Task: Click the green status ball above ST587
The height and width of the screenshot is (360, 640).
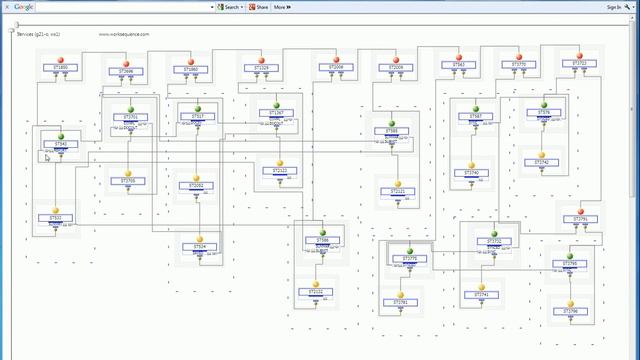Action: click(476, 109)
